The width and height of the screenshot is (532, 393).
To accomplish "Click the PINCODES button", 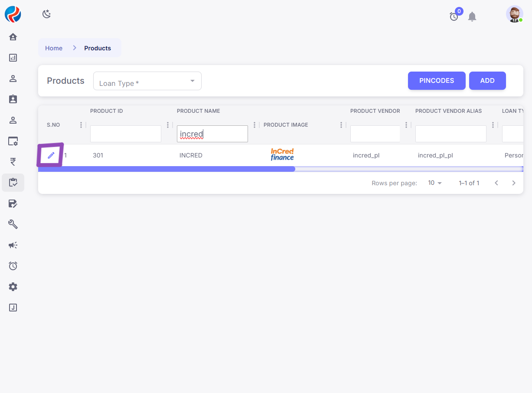I will click(x=437, y=81).
